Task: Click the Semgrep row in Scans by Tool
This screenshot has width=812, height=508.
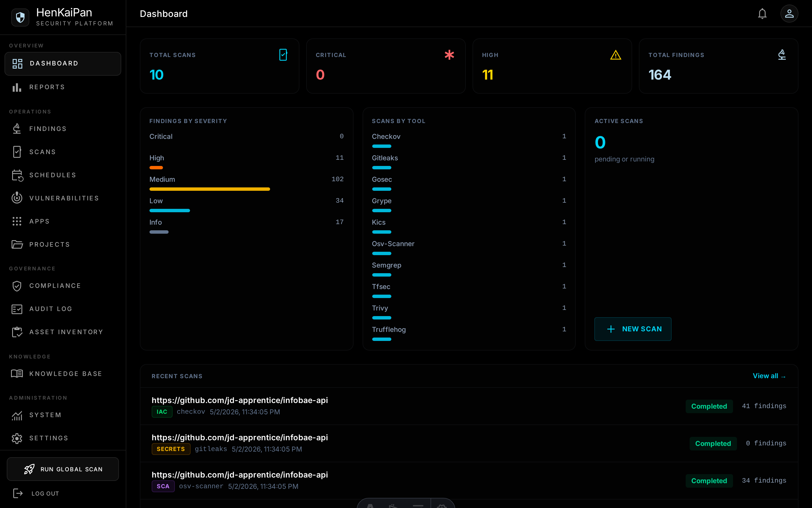Action: (x=469, y=269)
